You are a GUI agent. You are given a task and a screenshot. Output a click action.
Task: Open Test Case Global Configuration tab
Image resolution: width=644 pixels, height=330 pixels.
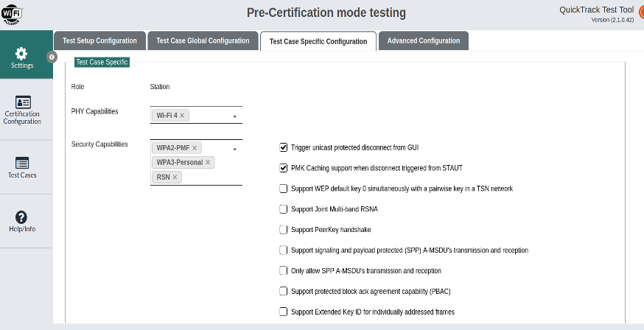(203, 41)
